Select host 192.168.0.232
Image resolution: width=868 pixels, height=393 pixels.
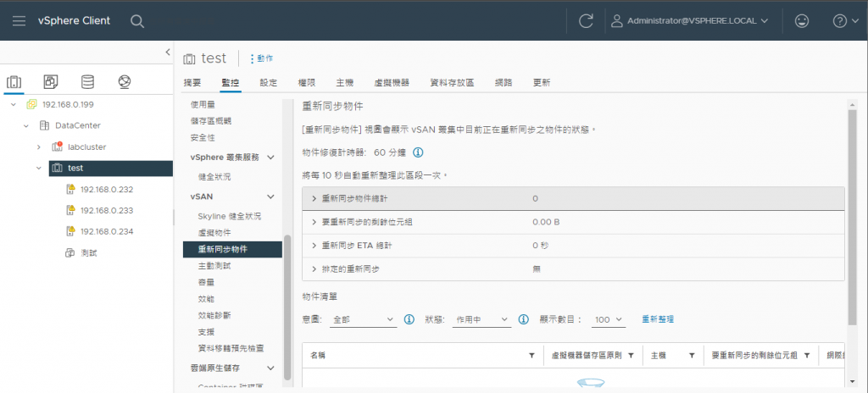[107, 190]
